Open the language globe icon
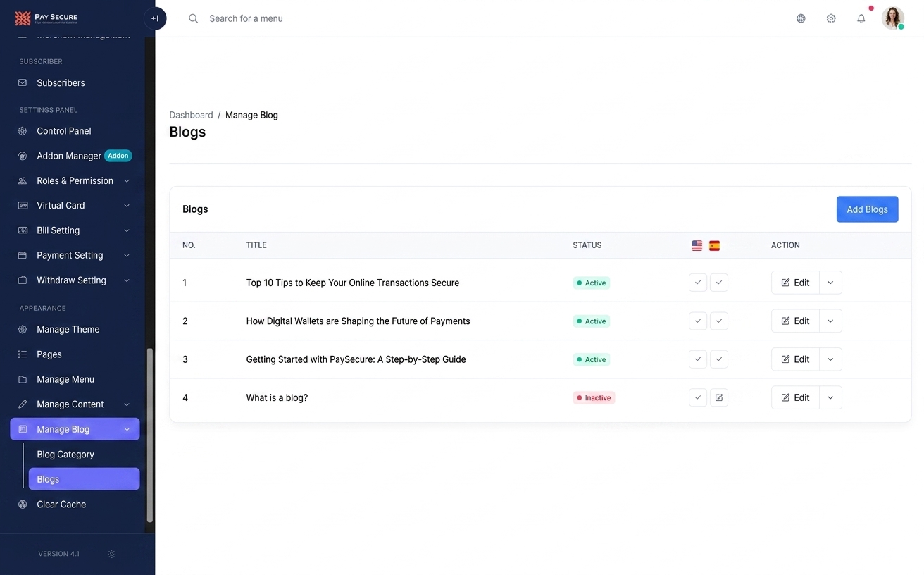The height and width of the screenshot is (575, 924). (x=801, y=18)
